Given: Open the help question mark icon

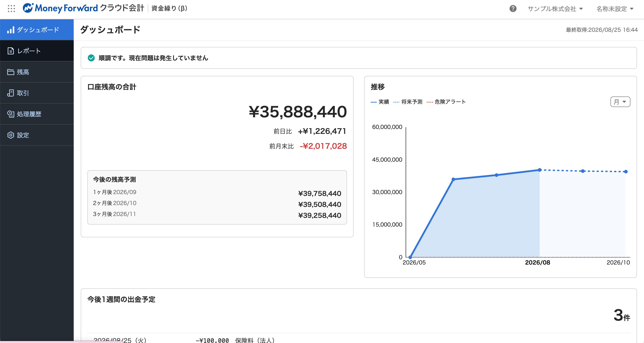Looking at the screenshot, I should click(x=513, y=9).
